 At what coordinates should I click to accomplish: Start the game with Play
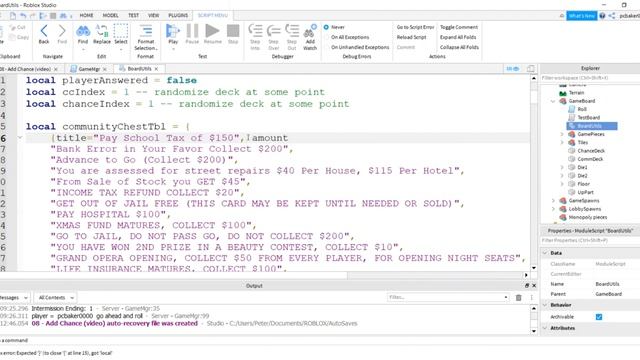click(x=173, y=34)
